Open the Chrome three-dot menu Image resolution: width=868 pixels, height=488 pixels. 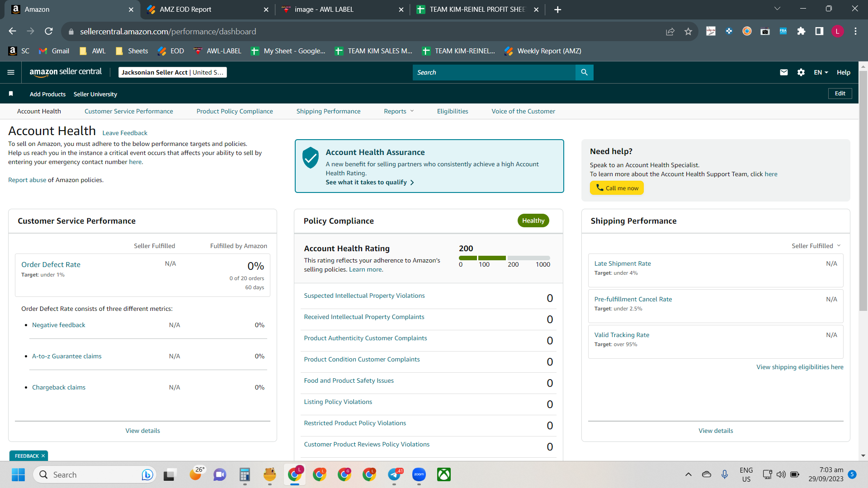coord(855,31)
